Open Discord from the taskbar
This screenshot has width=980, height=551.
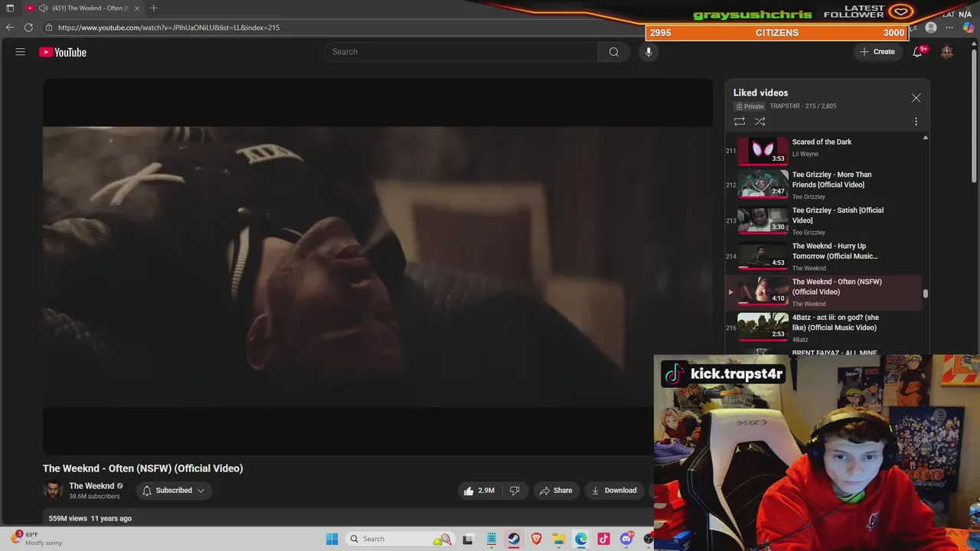pos(626,539)
